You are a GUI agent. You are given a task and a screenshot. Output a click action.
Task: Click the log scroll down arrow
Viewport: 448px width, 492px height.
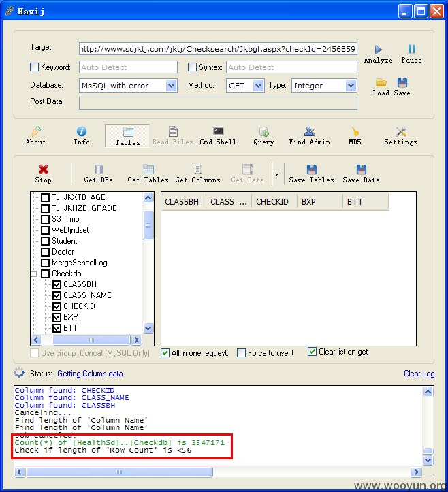coord(428,460)
